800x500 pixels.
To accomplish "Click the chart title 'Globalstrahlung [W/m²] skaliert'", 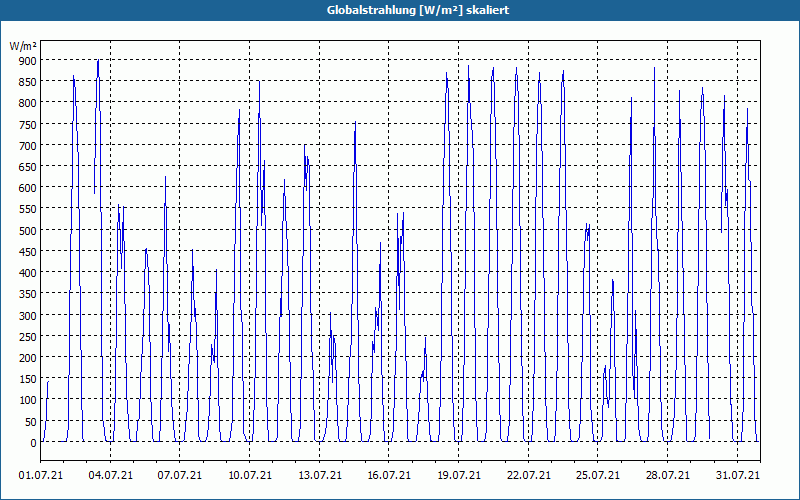I will tap(418, 10).
